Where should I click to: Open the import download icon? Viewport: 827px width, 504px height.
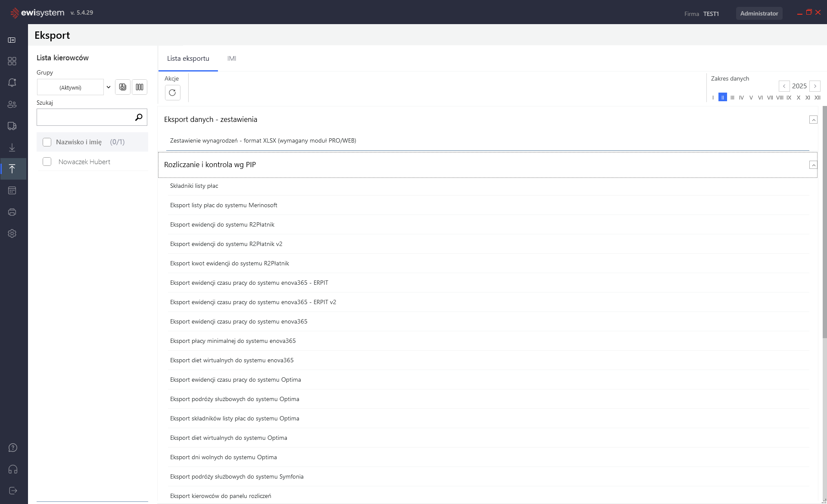pos(12,147)
